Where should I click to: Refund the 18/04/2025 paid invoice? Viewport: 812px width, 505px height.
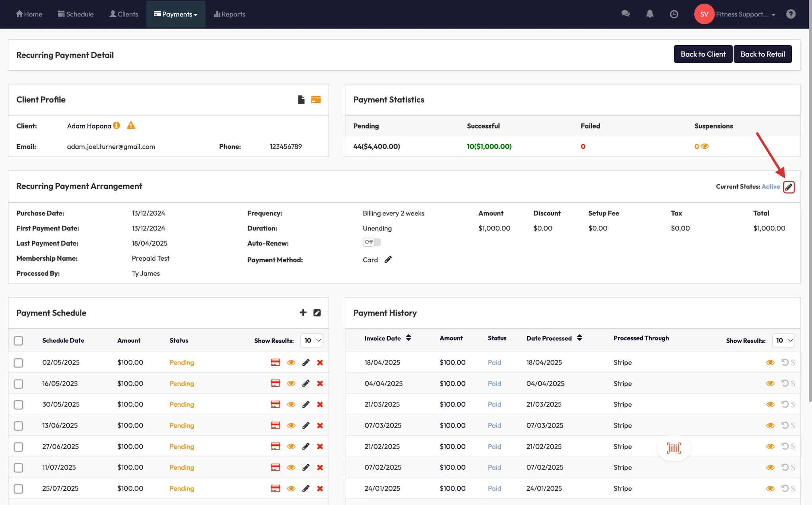tap(785, 362)
